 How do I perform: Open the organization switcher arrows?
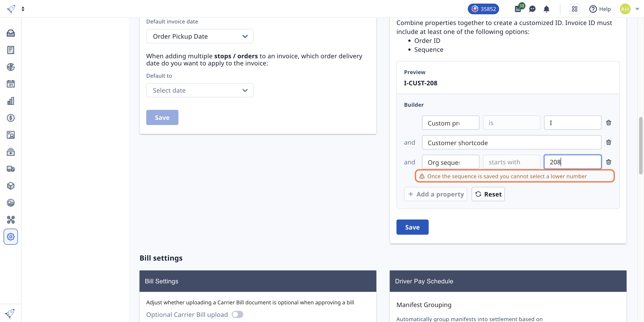tap(23, 9)
